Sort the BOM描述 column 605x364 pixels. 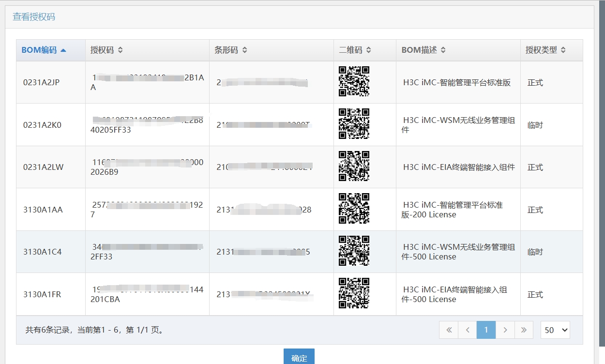[458, 50]
